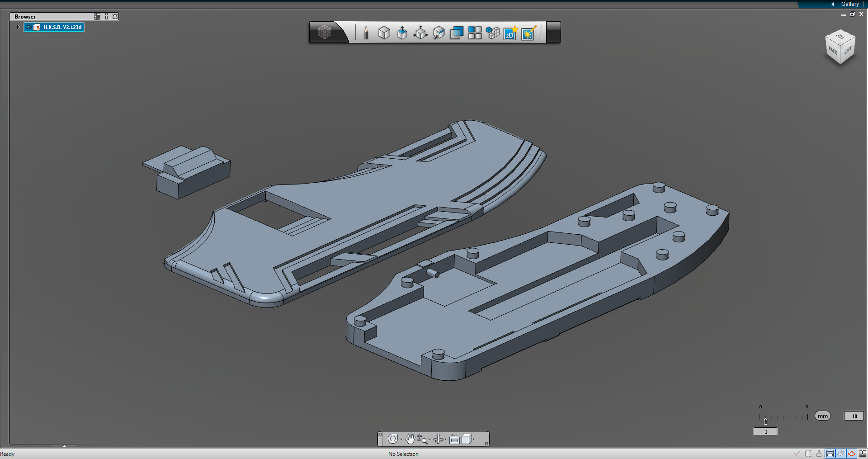Edit the ruler value field showing 1
868x459 pixels.
point(765,431)
